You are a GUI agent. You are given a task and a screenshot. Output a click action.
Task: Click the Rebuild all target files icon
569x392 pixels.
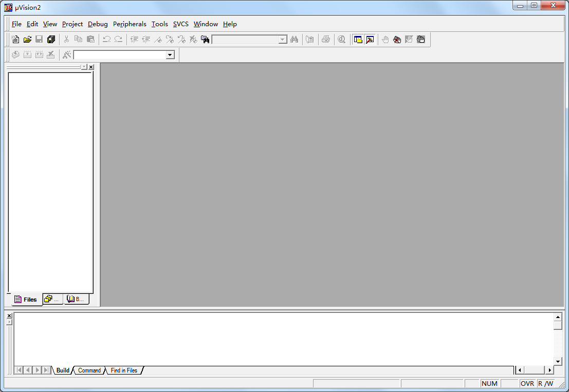pos(39,55)
